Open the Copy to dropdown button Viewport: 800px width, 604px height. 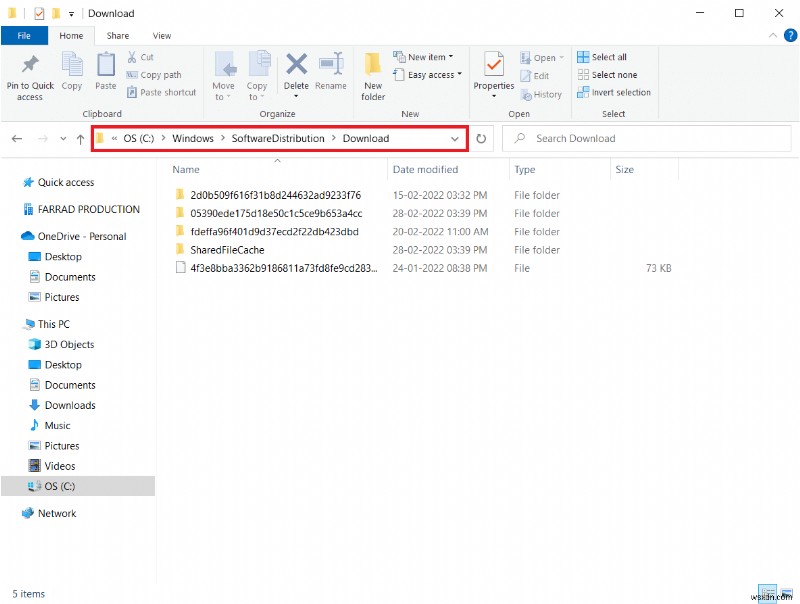(257, 76)
